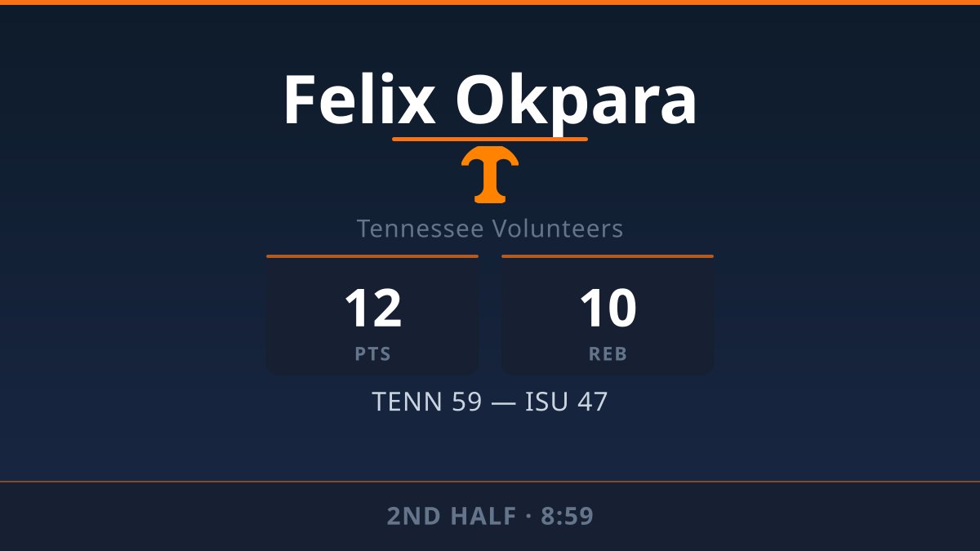The image size is (980, 551).
Task: Click the Tennessee Power T logo
Action: click(x=490, y=174)
